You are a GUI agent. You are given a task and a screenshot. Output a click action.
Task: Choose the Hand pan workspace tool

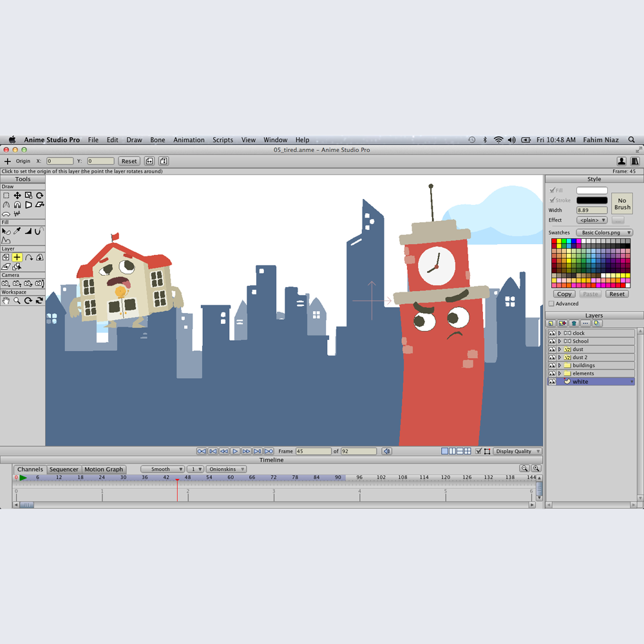[6, 301]
